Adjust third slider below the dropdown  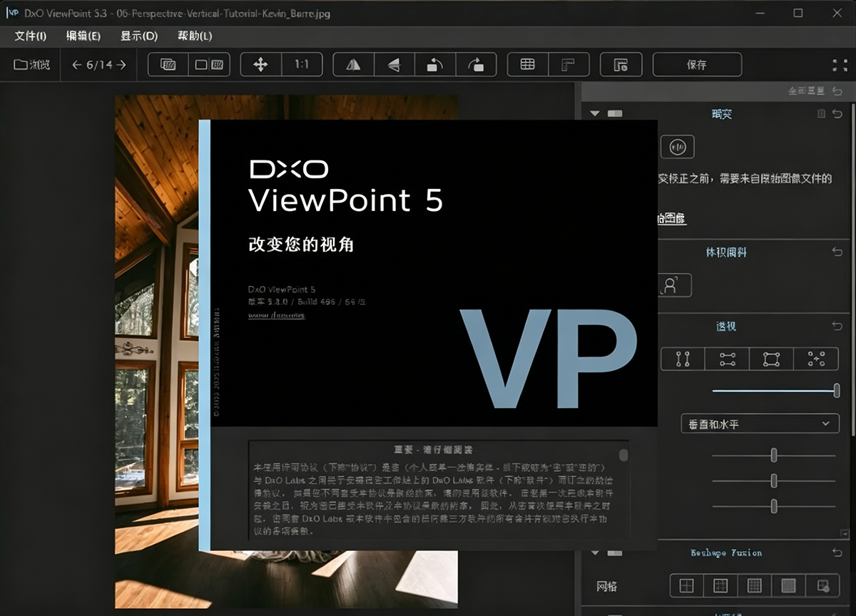pos(774,506)
